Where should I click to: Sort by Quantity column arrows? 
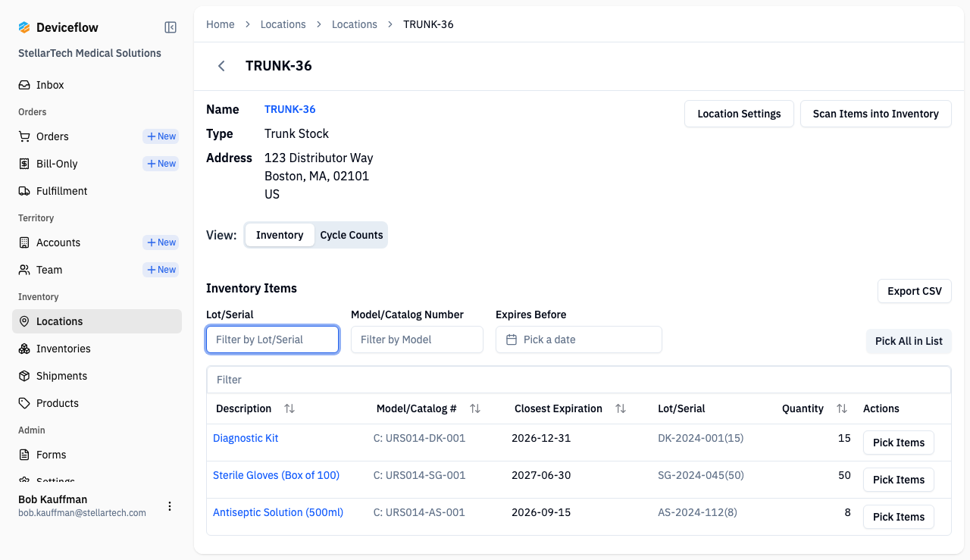point(842,408)
